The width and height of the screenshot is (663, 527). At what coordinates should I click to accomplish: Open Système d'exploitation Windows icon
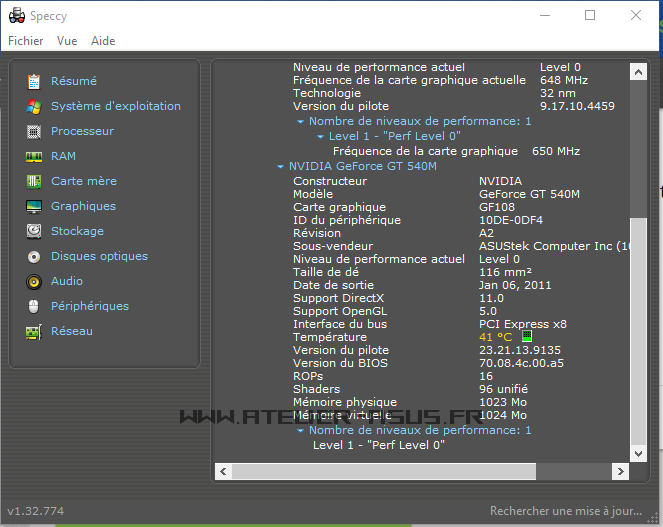[34, 106]
